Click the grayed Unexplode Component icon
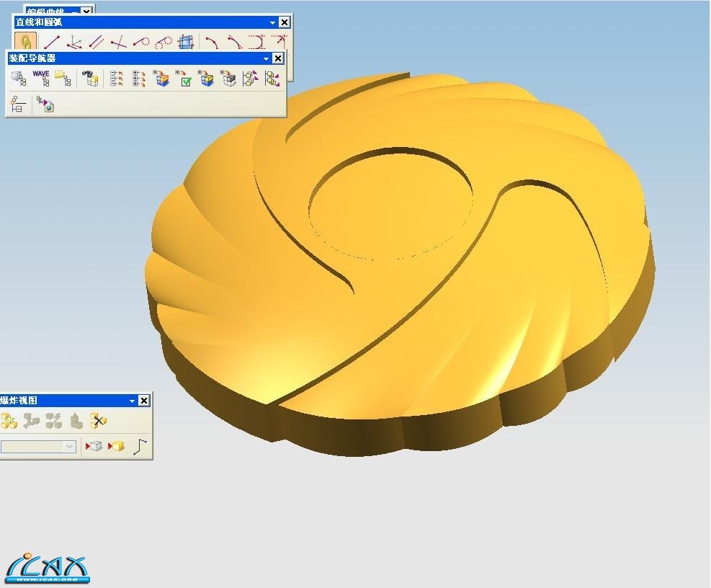This screenshot has width=711, height=588. tap(76, 421)
